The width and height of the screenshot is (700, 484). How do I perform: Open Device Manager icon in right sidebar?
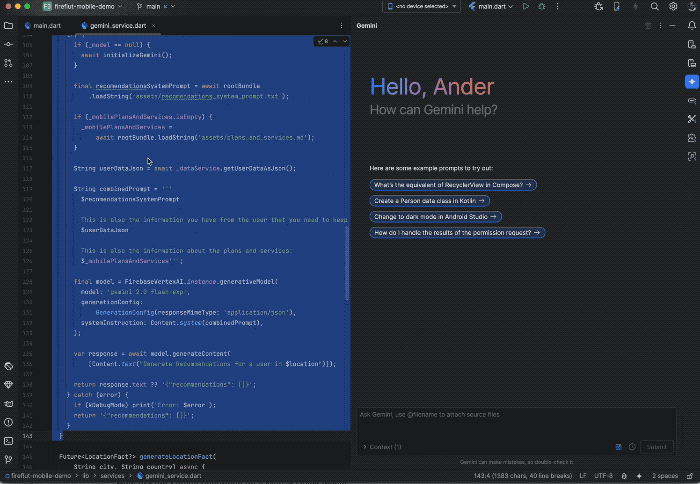[692, 45]
